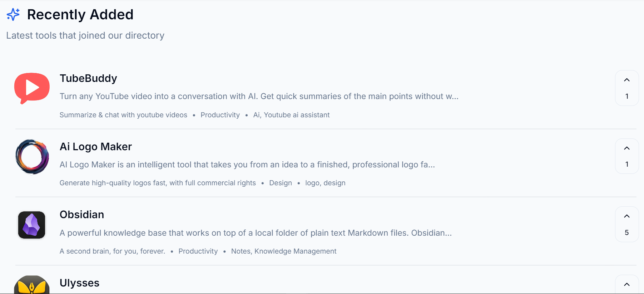Click the Notes, Knowledge Management tag

point(284,251)
